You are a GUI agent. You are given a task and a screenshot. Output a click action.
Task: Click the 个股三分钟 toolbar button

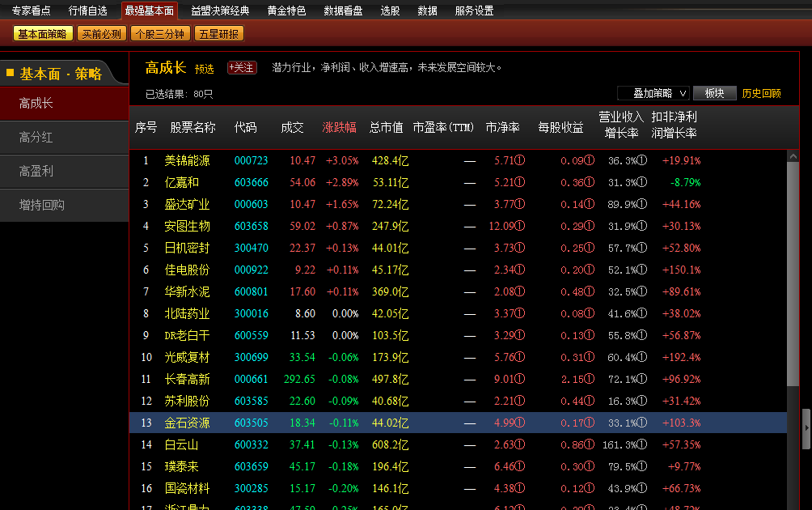pyautogui.click(x=161, y=34)
